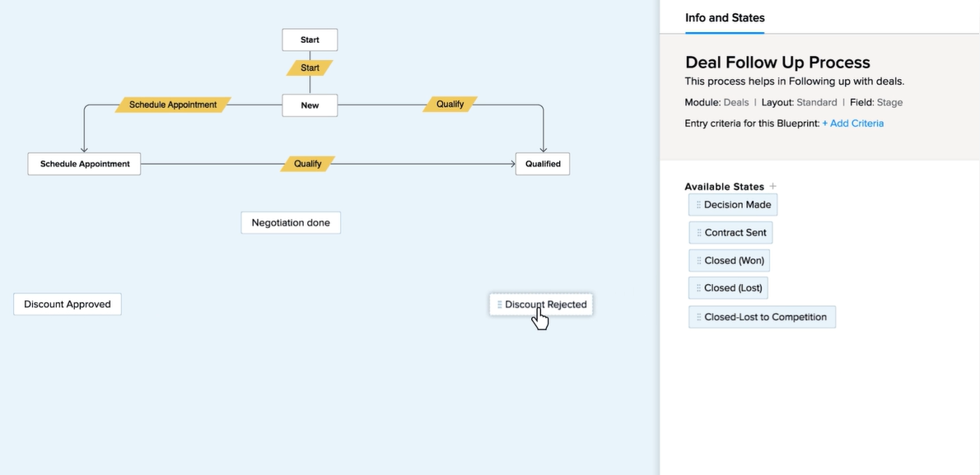
Task: Select the Discount Approved state
Action: tap(68, 305)
